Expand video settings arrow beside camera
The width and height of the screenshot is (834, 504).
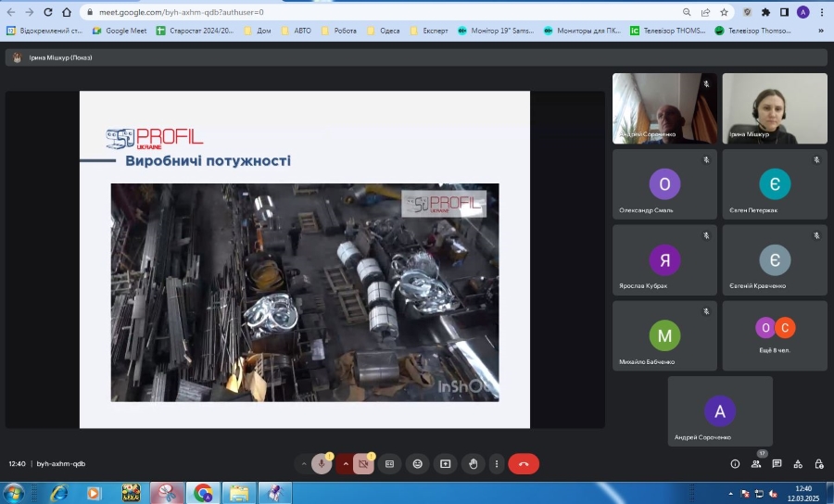pos(346,463)
